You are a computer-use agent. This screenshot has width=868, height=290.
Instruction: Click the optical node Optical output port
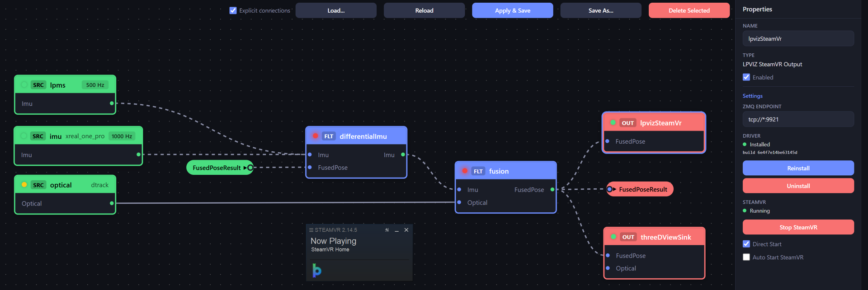pos(112,203)
